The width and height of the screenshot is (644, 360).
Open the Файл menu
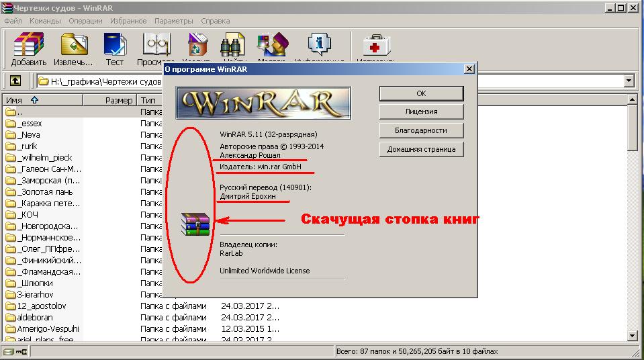13,21
